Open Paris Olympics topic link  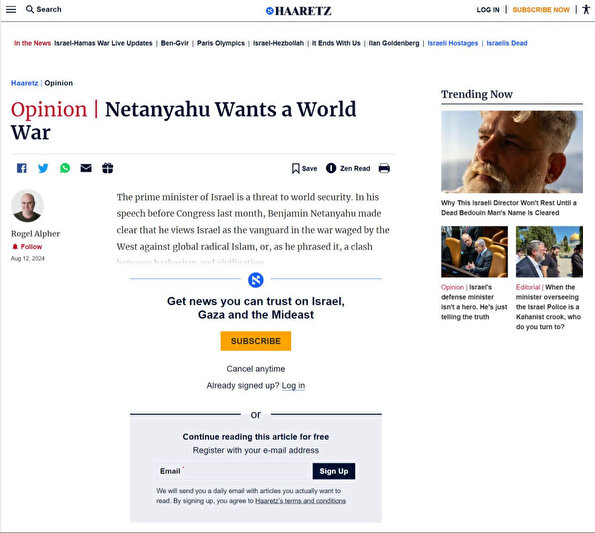coord(221,43)
